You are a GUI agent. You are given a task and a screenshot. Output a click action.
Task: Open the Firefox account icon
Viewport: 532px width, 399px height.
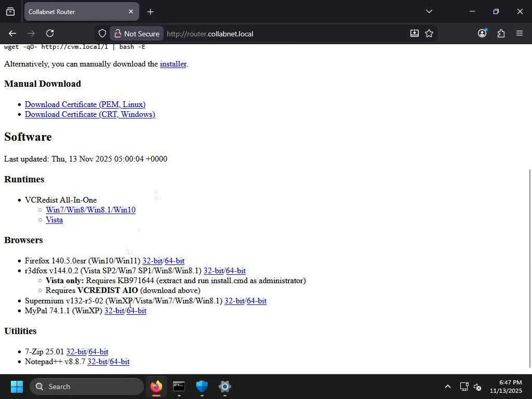(x=482, y=33)
